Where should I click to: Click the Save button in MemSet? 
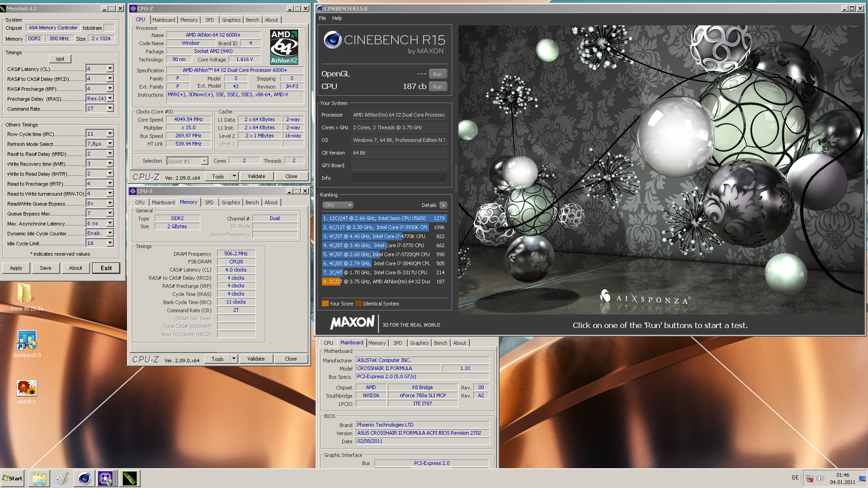click(46, 268)
